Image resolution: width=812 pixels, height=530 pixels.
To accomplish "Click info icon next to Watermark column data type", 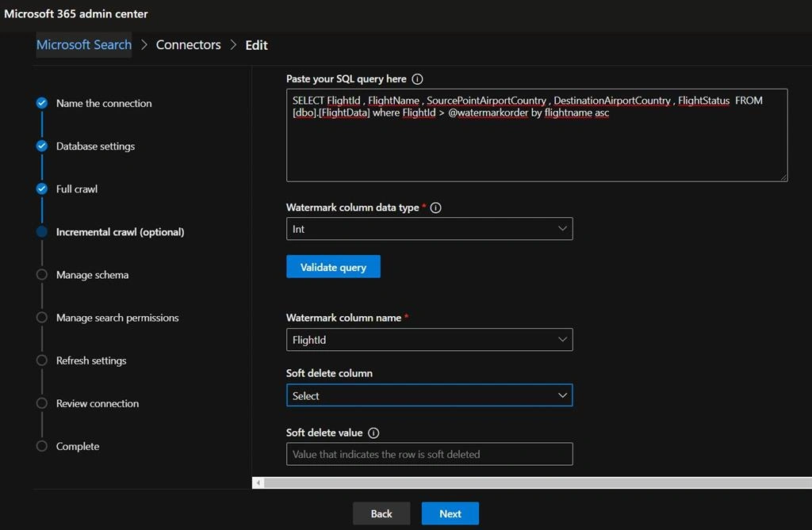I will tap(436, 208).
